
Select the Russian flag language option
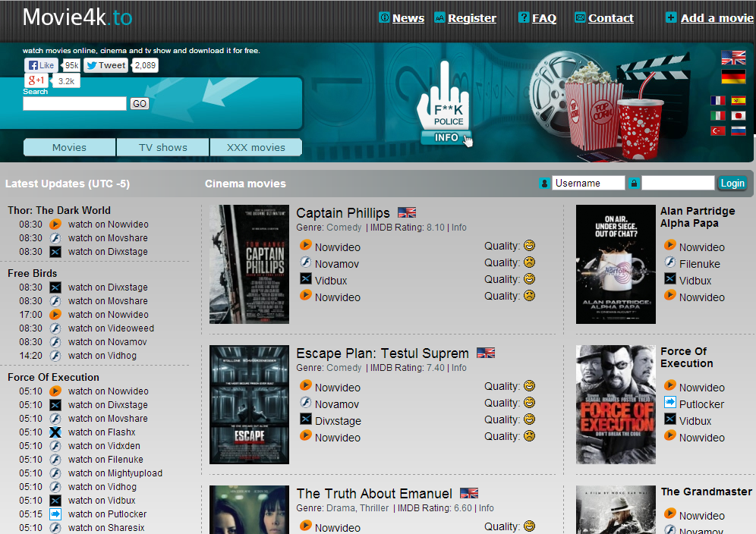pos(738,130)
